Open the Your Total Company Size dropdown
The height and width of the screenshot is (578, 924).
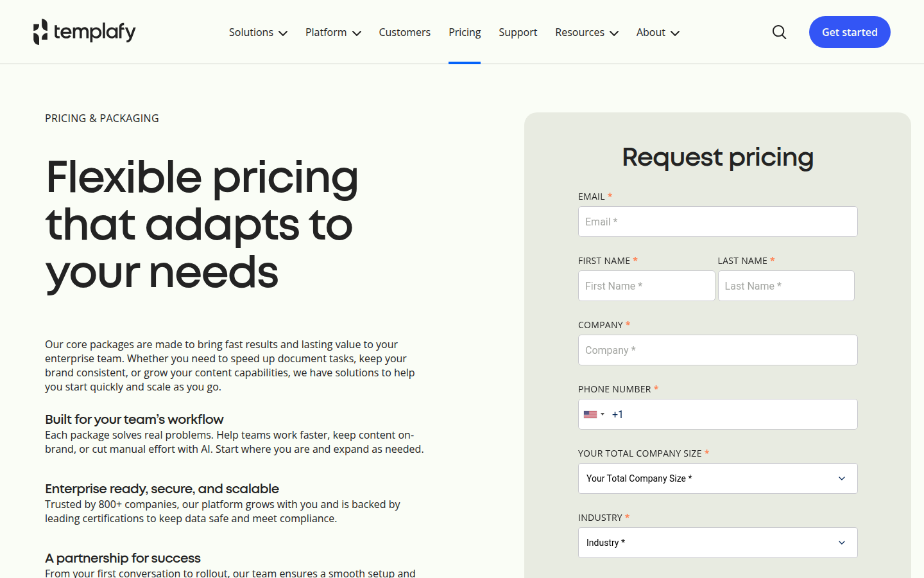click(717, 478)
